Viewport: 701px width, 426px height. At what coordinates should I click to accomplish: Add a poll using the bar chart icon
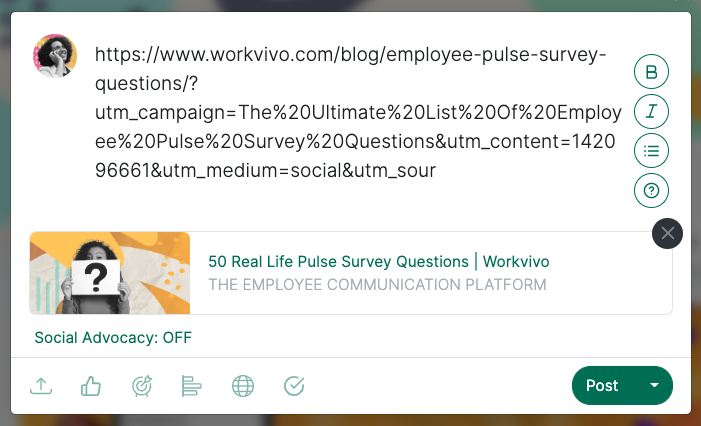(192, 386)
